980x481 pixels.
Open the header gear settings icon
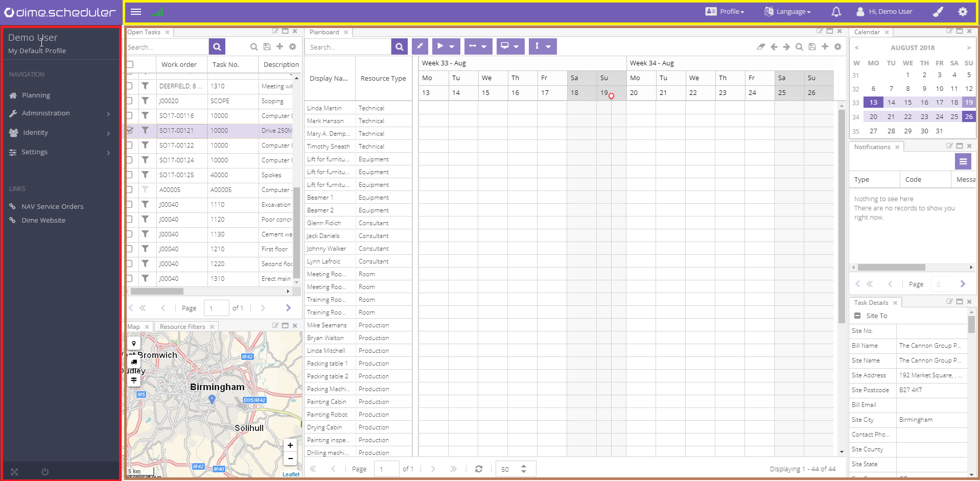[x=963, y=11]
